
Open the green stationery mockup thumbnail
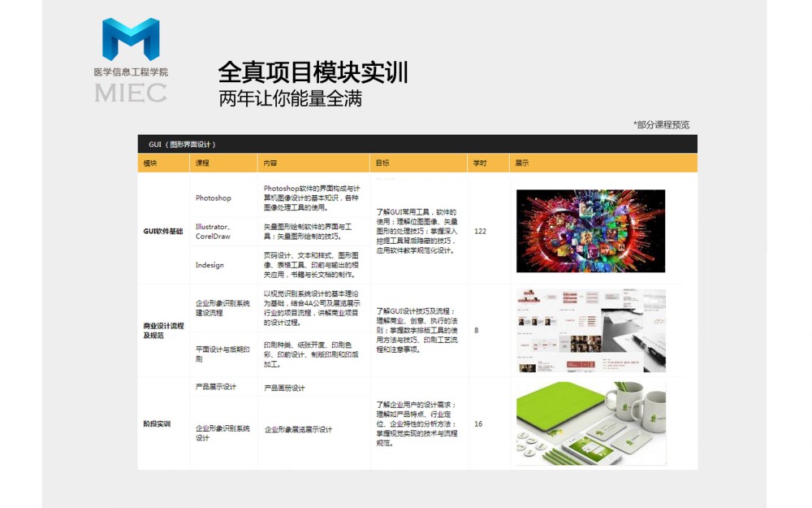click(x=591, y=424)
